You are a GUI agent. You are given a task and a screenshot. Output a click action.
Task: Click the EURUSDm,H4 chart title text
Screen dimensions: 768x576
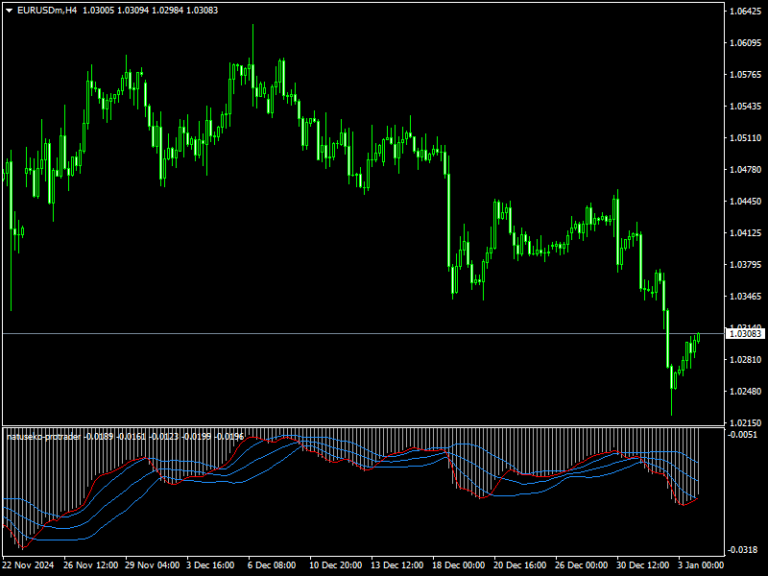click(x=47, y=10)
